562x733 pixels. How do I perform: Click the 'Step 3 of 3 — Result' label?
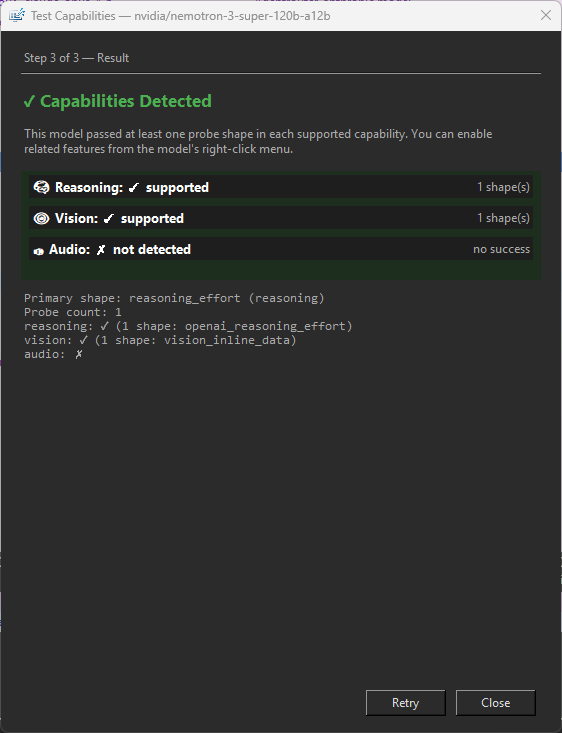pyautogui.click(x=77, y=58)
